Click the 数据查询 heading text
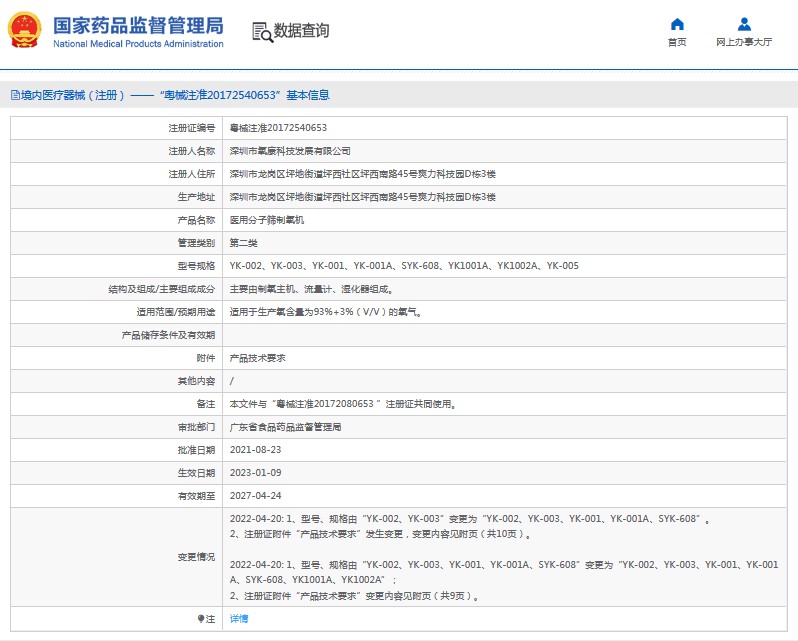Viewport: 798px width, 641px height. click(x=301, y=31)
